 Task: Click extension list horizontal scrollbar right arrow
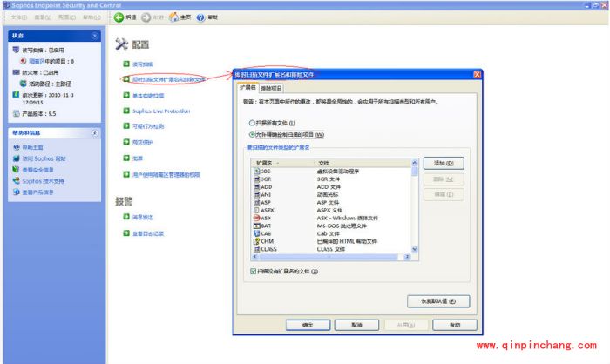pos(407,257)
